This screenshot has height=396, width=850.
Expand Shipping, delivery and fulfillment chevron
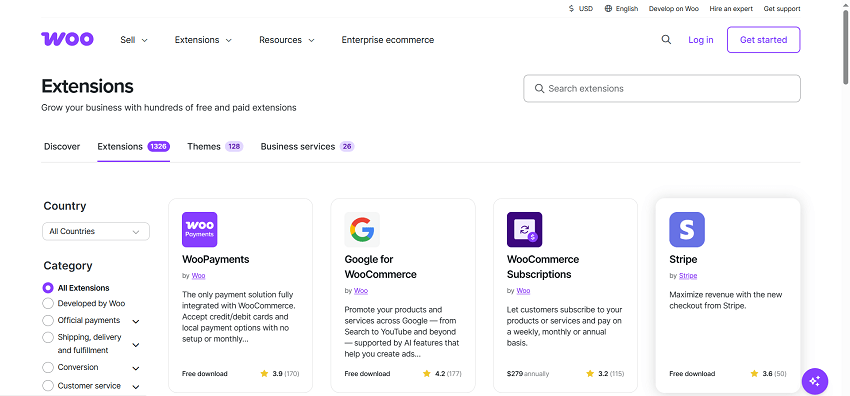click(136, 345)
